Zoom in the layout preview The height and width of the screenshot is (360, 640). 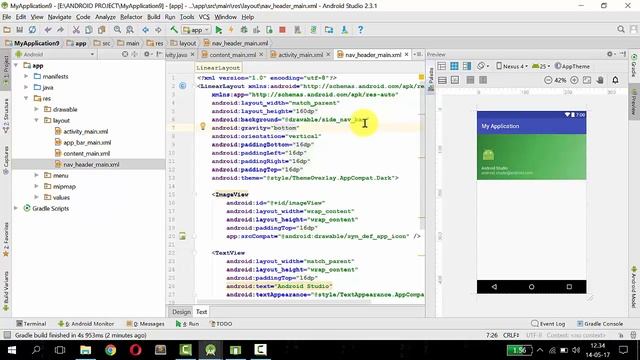point(574,80)
